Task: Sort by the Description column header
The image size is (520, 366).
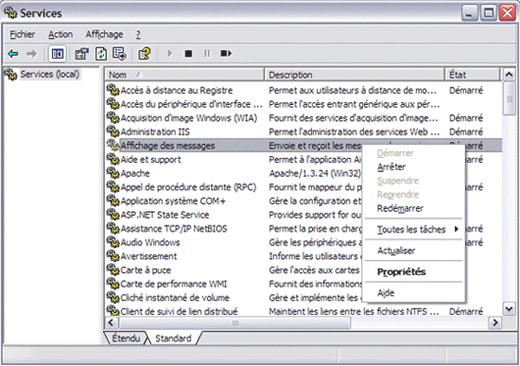Action: click(355, 75)
